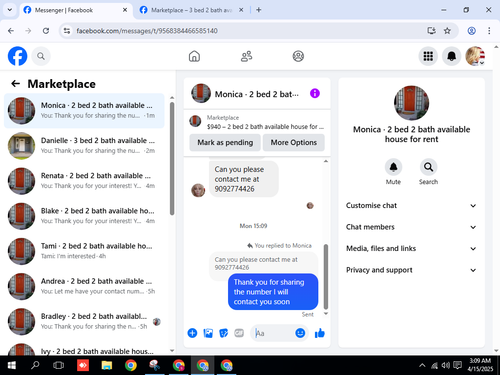View site information icon in address bar
This screenshot has width=500, height=375.
pos(67,31)
